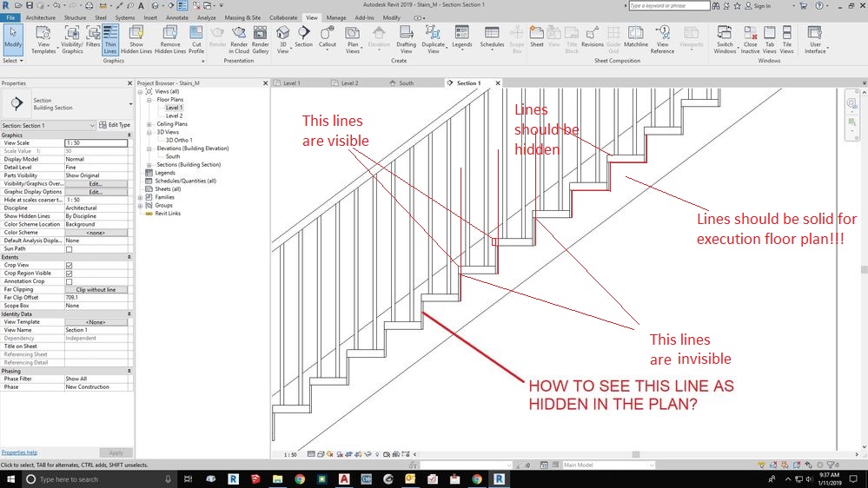
Task: Collapse the Floor Plans tree node
Action: point(149,100)
